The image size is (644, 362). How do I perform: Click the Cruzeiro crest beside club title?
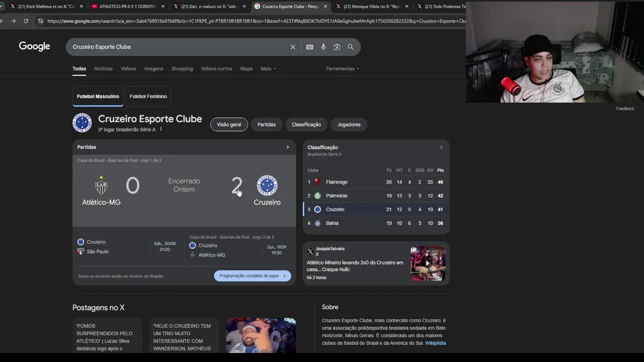pyautogui.click(x=82, y=123)
